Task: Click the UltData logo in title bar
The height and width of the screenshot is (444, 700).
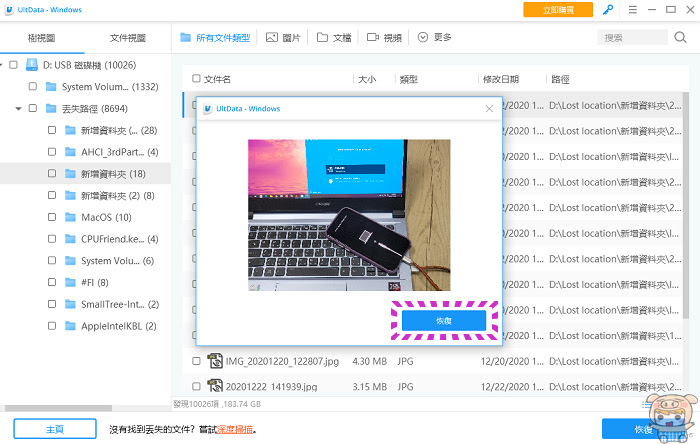Action: point(9,10)
